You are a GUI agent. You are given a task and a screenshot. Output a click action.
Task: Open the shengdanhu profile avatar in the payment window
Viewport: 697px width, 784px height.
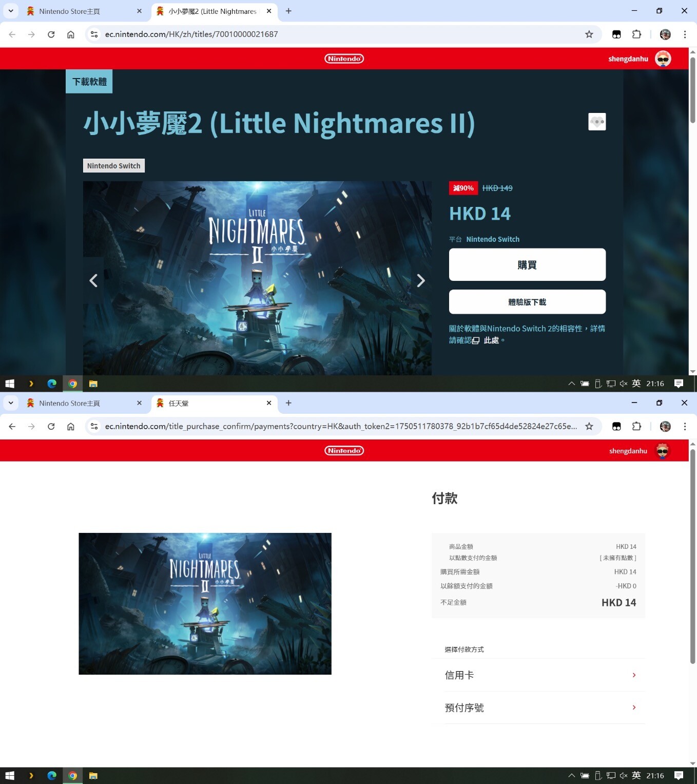click(x=663, y=451)
